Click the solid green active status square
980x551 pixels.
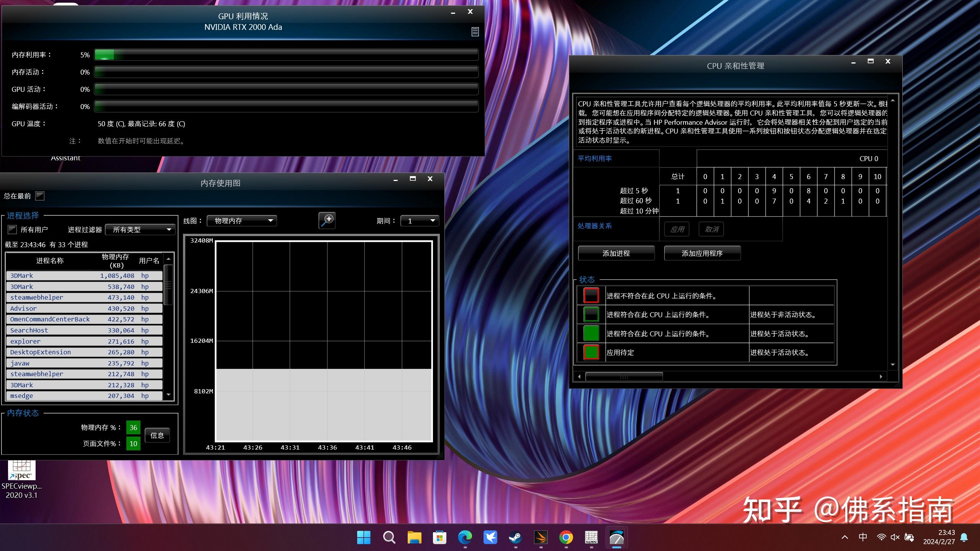(x=591, y=333)
